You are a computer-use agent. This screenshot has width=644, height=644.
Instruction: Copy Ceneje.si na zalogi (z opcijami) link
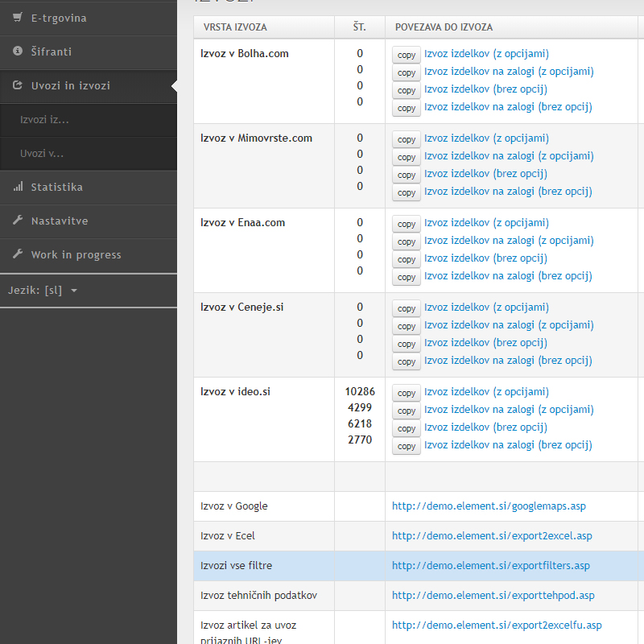[407, 326]
